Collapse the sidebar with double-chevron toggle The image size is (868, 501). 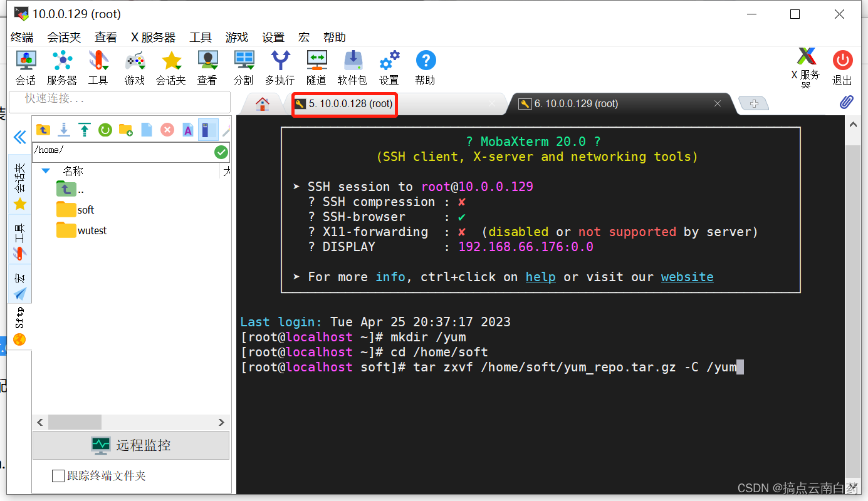19,137
